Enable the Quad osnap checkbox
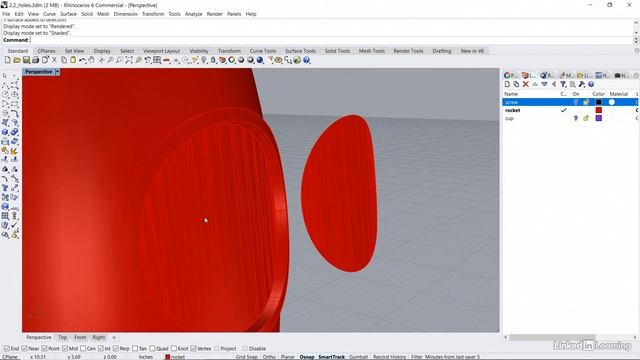 [152, 349]
